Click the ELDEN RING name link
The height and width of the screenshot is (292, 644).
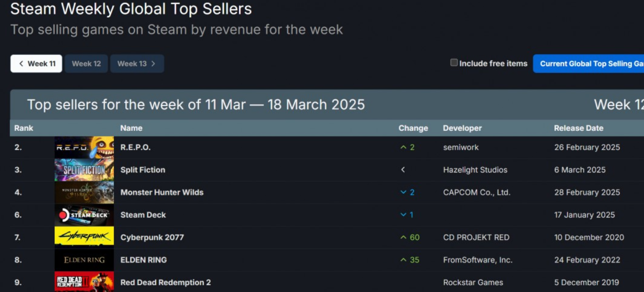[x=144, y=260]
